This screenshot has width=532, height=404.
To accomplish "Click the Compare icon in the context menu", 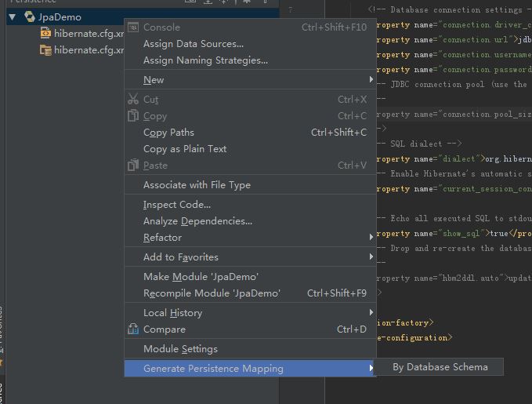I will coord(133,329).
